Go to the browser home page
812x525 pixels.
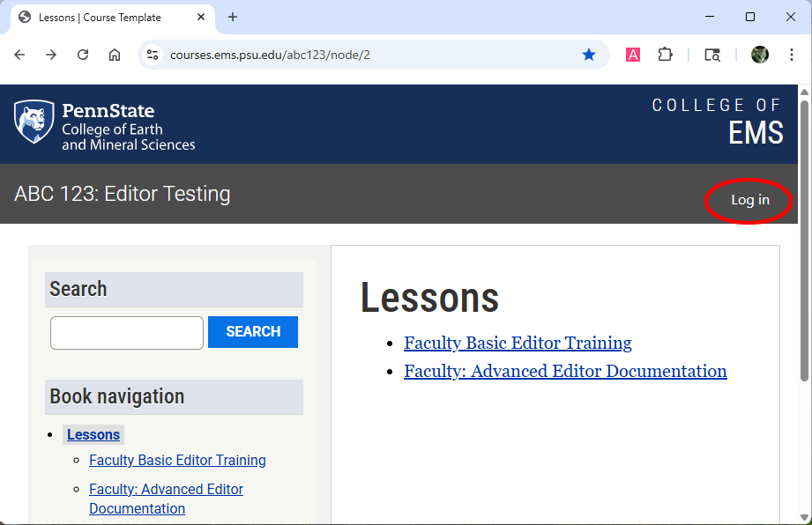pos(115,55)
